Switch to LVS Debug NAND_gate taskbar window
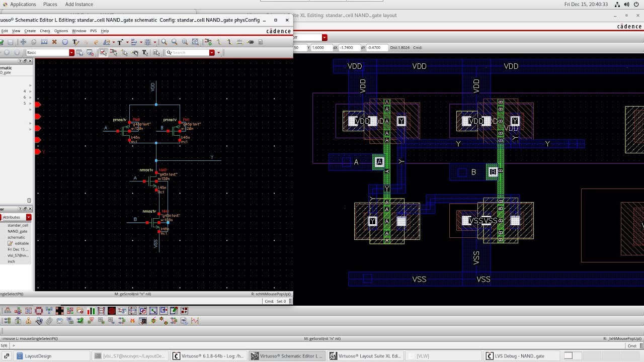Screen dimensions: 644x362 click(x=521, y=356)
